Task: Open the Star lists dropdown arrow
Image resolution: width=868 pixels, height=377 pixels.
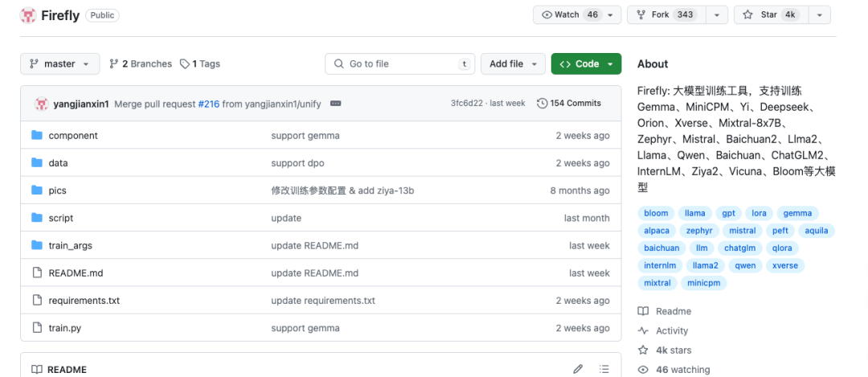Action: click(x=819, y=15)
